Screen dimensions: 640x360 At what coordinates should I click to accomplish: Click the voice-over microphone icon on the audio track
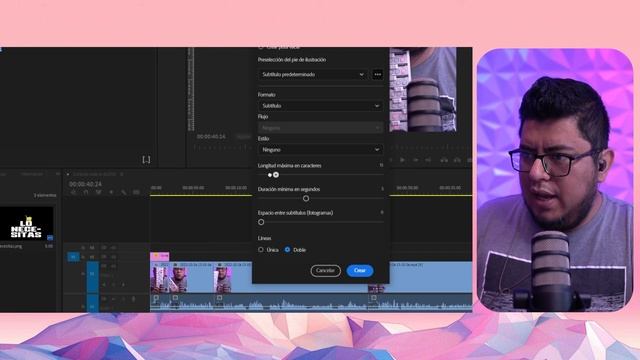tap(133, 299)
